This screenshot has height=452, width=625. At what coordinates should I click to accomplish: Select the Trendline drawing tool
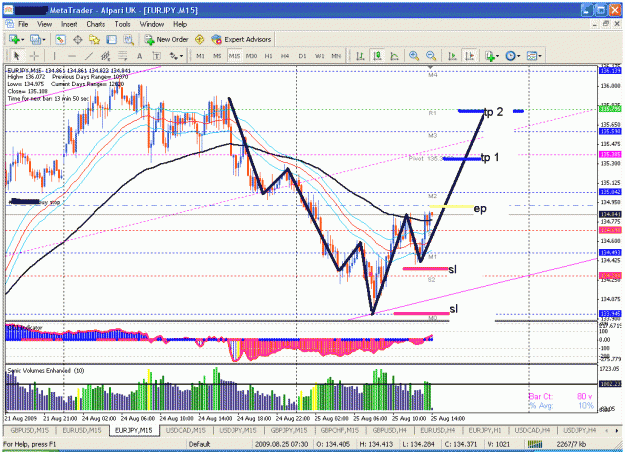pyautogui.click(x=88, y=56)
